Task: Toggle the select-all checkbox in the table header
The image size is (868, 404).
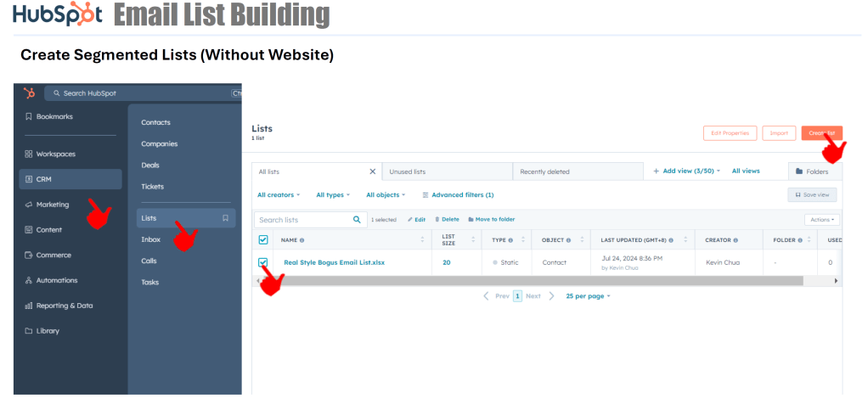Action: coord(263,240)
